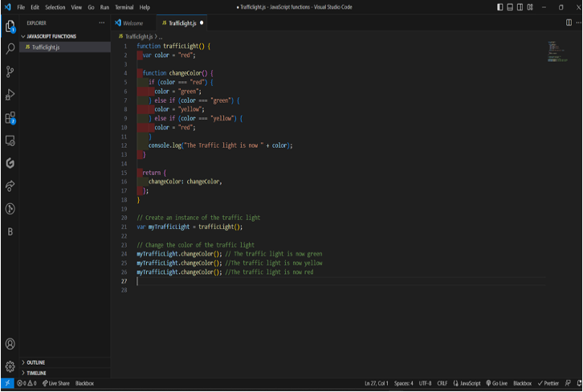Open the File menu
The width and height of the screenshot is (583, 392).
point(21,7)
